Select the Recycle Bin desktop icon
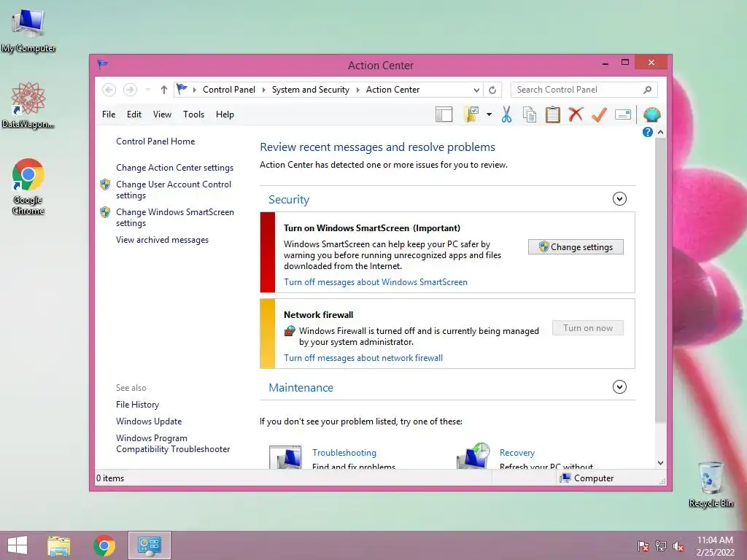 click(711, 484)
